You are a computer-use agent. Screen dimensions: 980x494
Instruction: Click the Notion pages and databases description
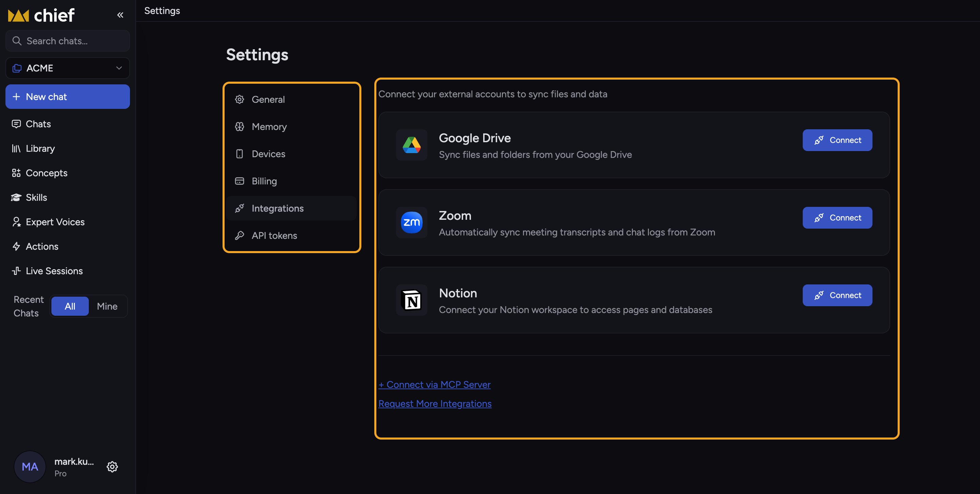click(x=575, y=310)
